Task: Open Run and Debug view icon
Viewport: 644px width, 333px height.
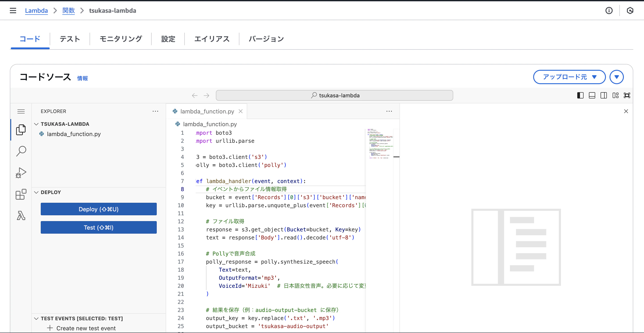Action: [x=21, y=173]
